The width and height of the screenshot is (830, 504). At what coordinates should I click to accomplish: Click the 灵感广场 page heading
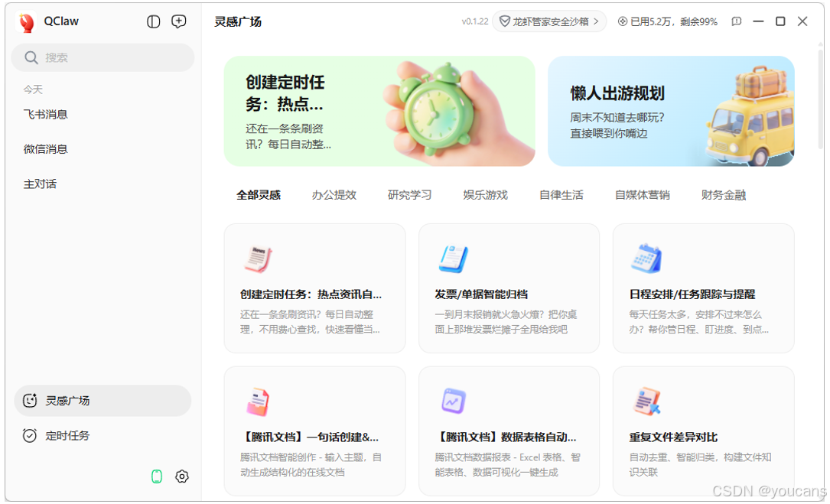coord(238,21)
